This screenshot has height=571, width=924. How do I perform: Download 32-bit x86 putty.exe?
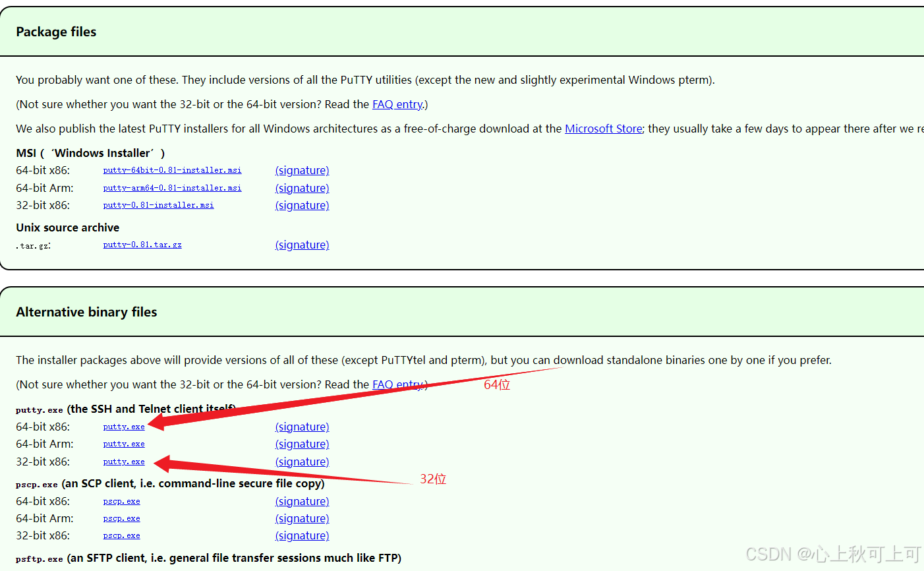click(124, 462)
